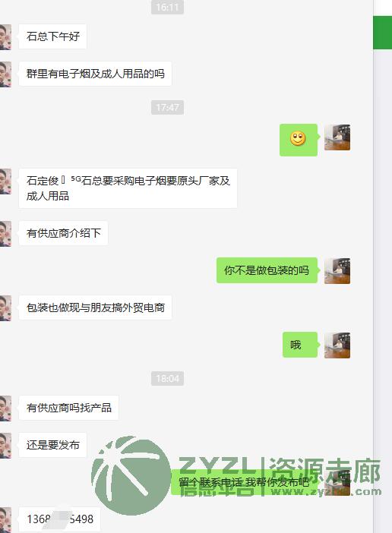Viewport: 392px width, 533px height.
Task: Open contact avatar beside '有供应商介绍下'
Action: click(5, 234)
